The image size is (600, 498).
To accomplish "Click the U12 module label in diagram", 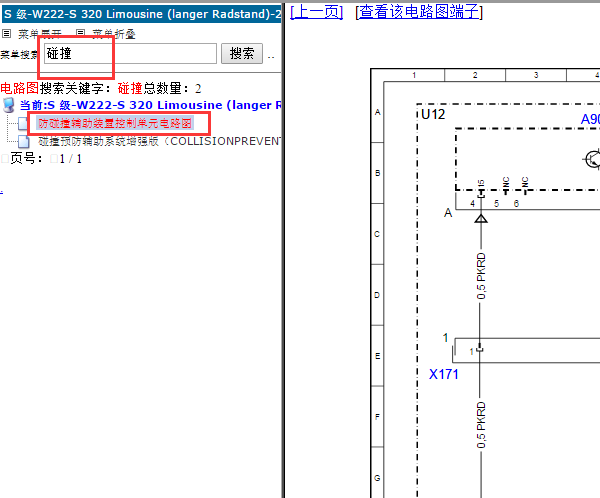I will 433,114.
